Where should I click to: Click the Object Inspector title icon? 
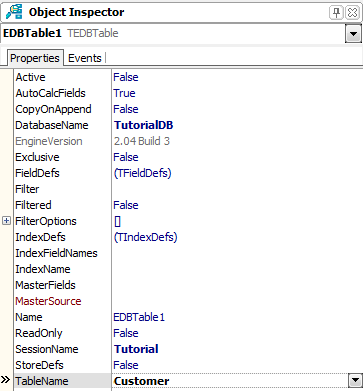tap(14, 12)
